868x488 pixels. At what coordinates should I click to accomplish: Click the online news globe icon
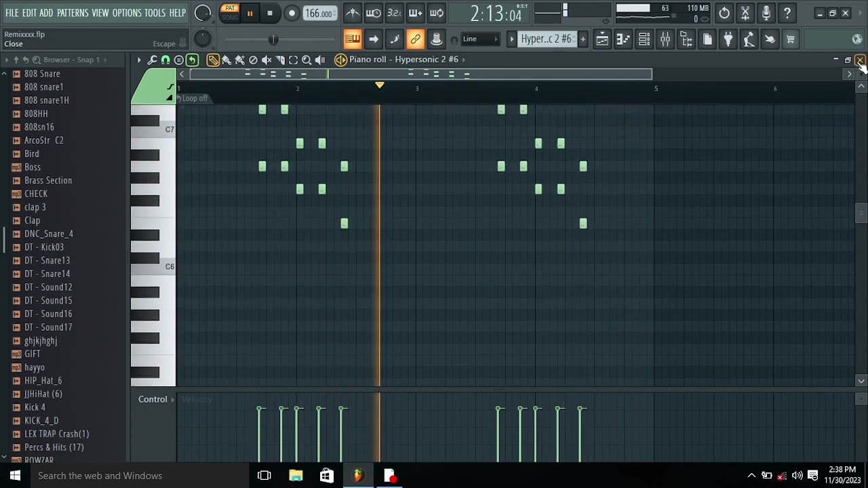[x=857, y=39]
